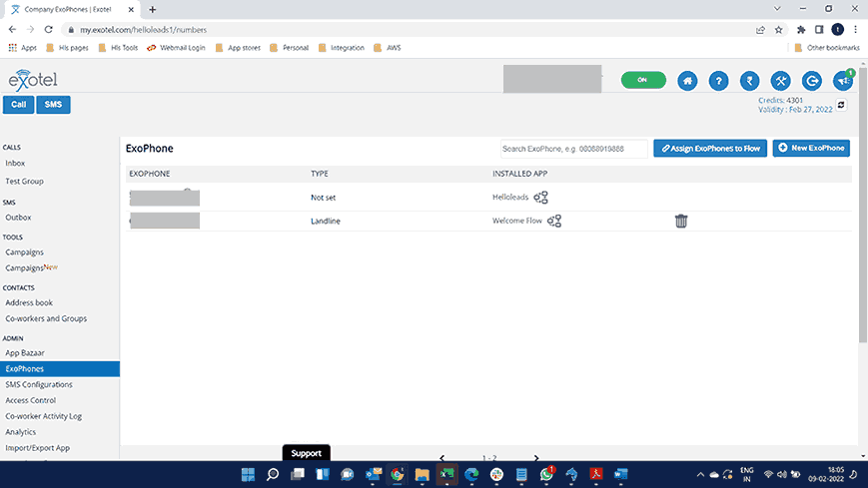Delete the Landline ExoPhone with trash icon

[681, 222]
